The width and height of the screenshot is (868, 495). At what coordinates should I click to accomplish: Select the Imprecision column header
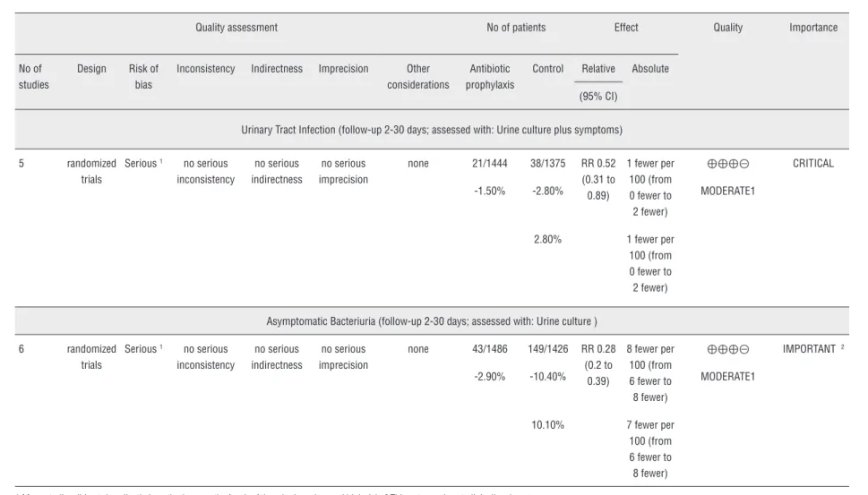343,69
